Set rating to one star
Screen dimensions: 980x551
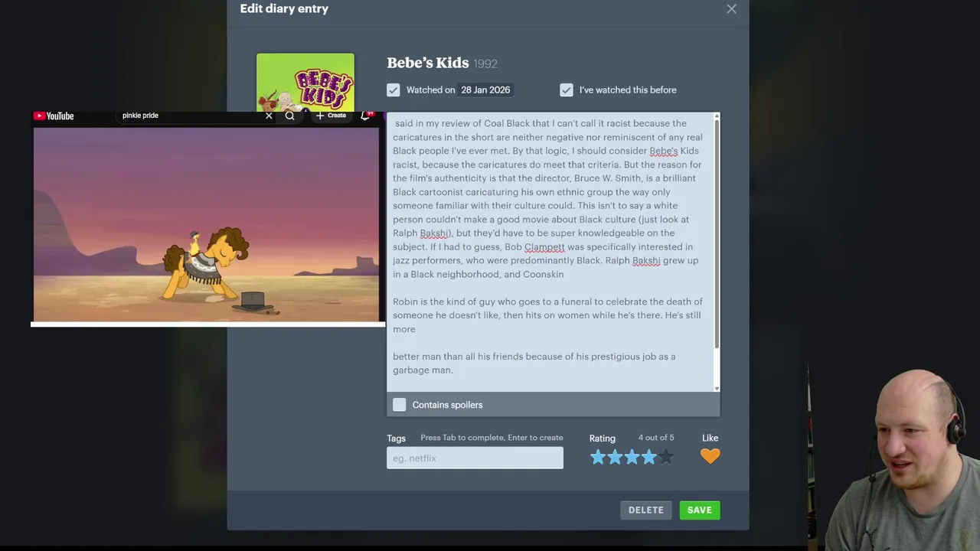click(x=598, y=458)
